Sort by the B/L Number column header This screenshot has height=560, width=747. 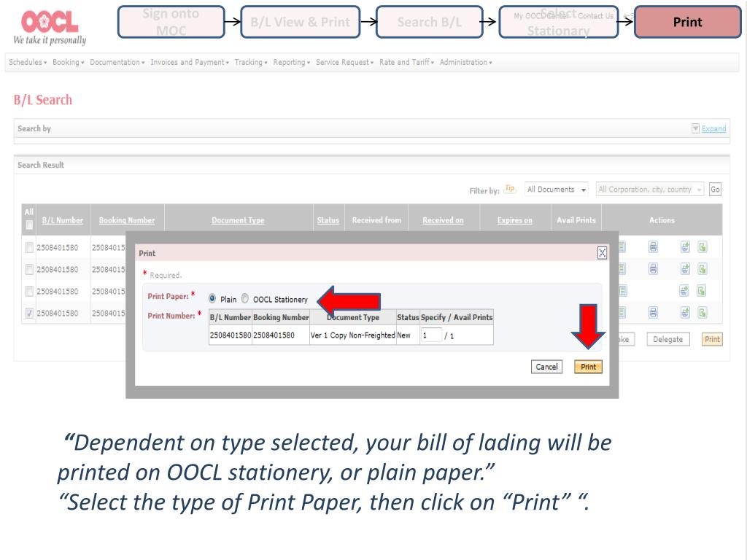[63, 220]
